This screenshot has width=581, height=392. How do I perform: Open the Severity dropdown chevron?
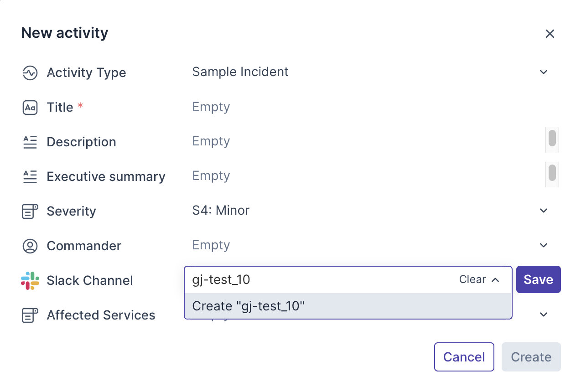coord(543,211)
